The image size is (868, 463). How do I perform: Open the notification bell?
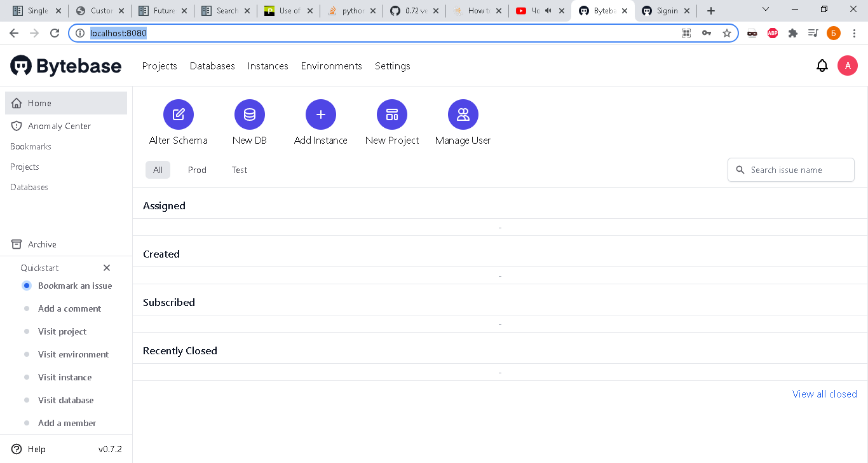click(822, 66)
